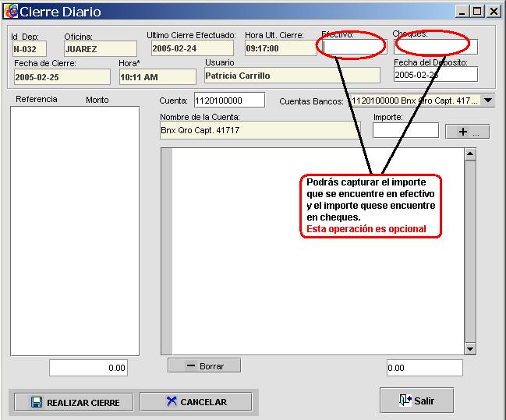Click the scroll up arrow of list
Viewport: 506px width, 420px height.
tap(469, 154)
